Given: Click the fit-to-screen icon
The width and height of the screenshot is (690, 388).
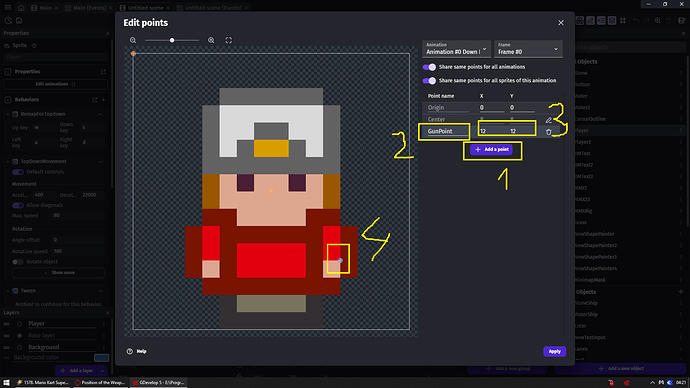Looking at the screenshot, I should pos(229,40).
